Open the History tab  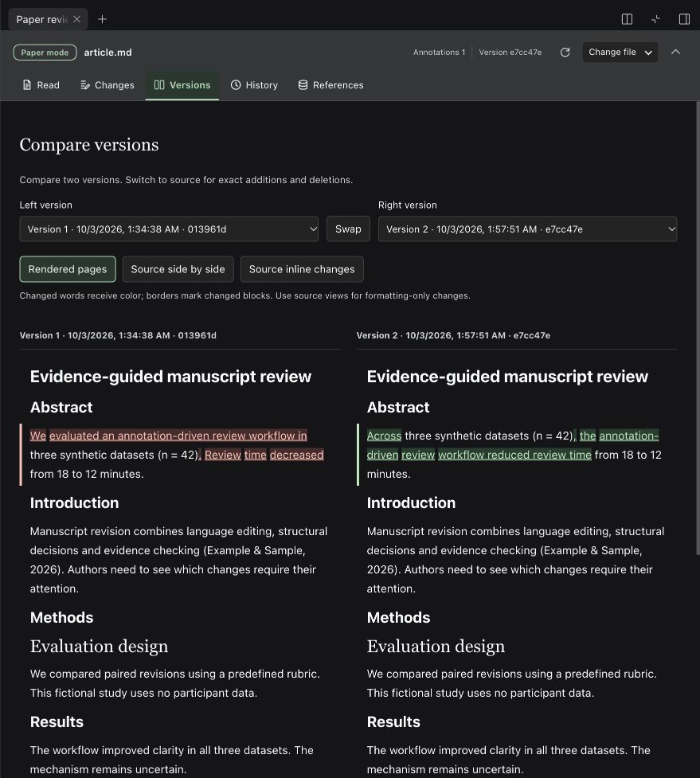(255, 85)
